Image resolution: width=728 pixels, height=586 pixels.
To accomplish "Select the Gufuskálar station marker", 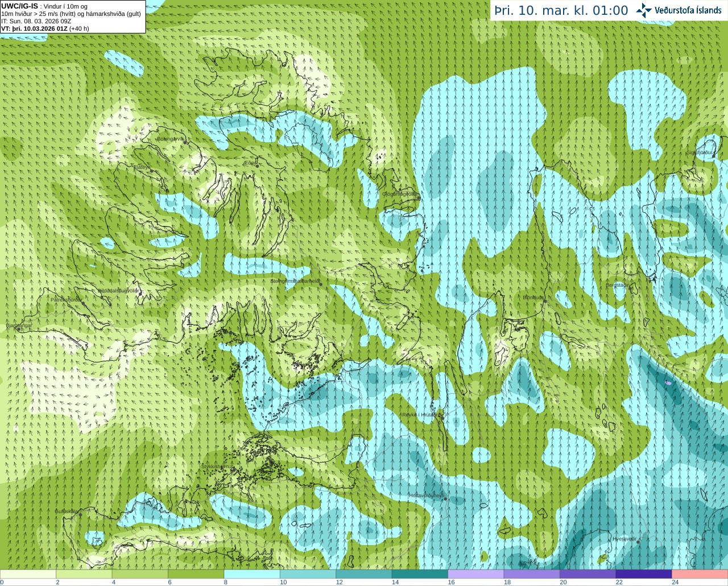I will click(x=80, y=514).
